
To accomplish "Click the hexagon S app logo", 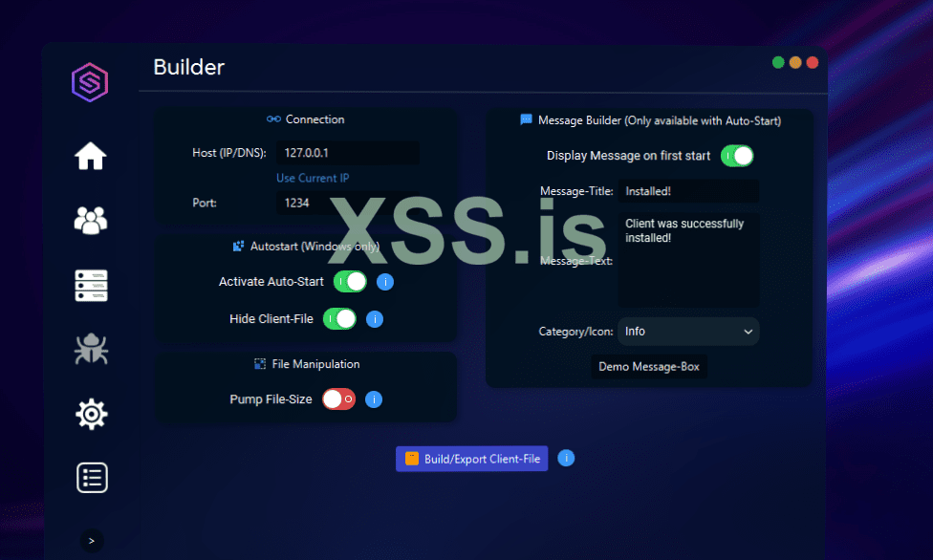I will (90, 82).
